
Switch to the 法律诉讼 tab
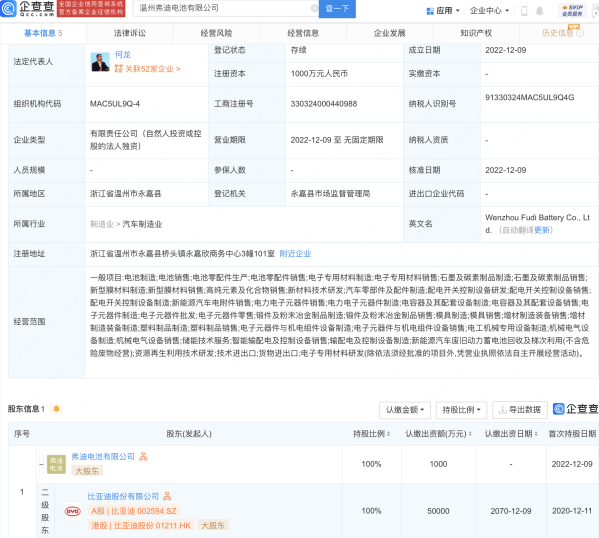[130, 33]
